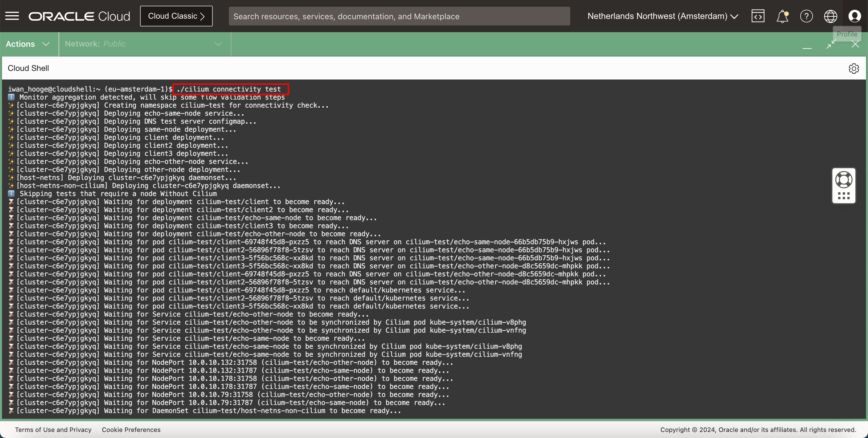Open Terms of Use and Privacy

click(x=53, y=430)
